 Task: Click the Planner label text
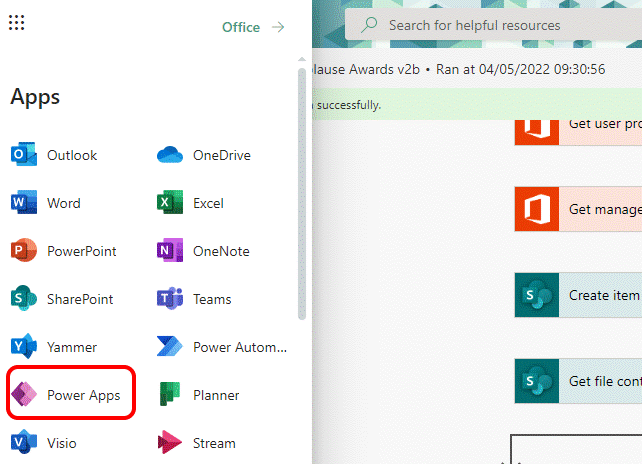[216, 395]
